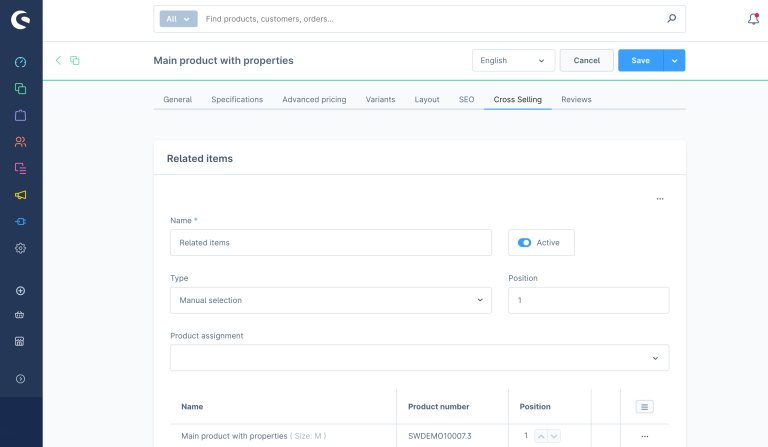
Task: Switch to the General tab
Action: point(177,99)
